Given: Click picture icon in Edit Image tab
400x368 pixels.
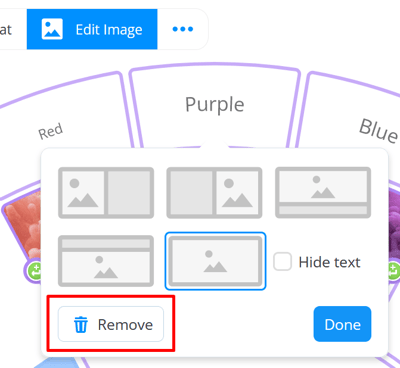Looking at the screenshot, I should (x=52, y=29).
